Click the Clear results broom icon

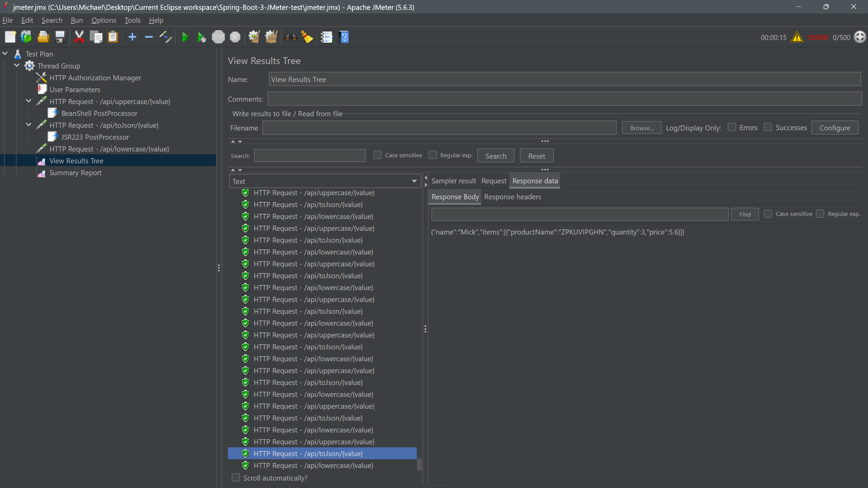point(254,37)
